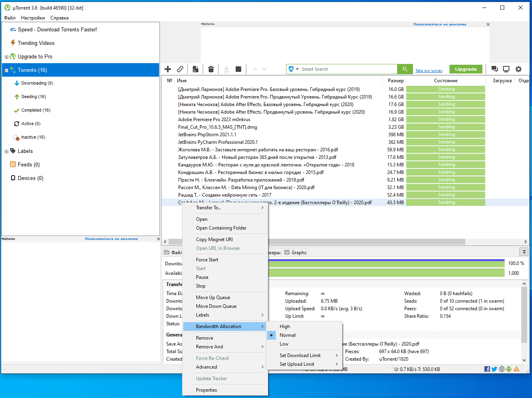Open Speed - Download Torrents Faster item

pyautogui.click(x=57, y=29)
